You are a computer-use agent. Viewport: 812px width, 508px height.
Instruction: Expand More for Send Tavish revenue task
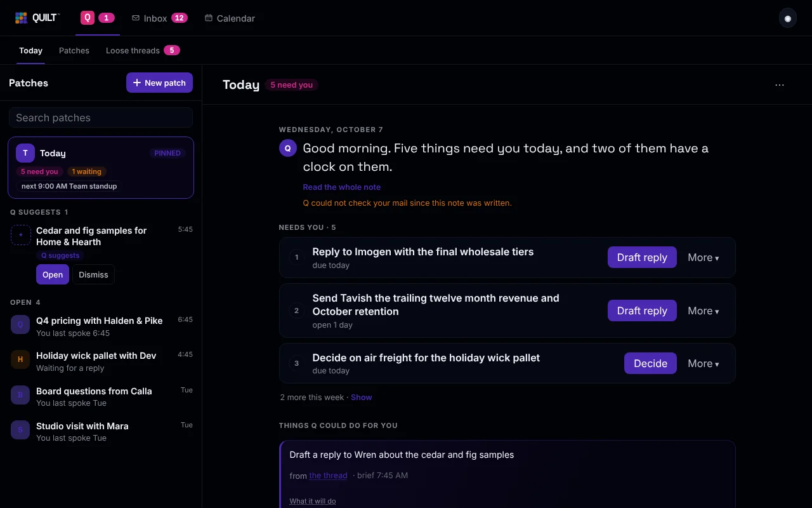[x=704, y=311]
